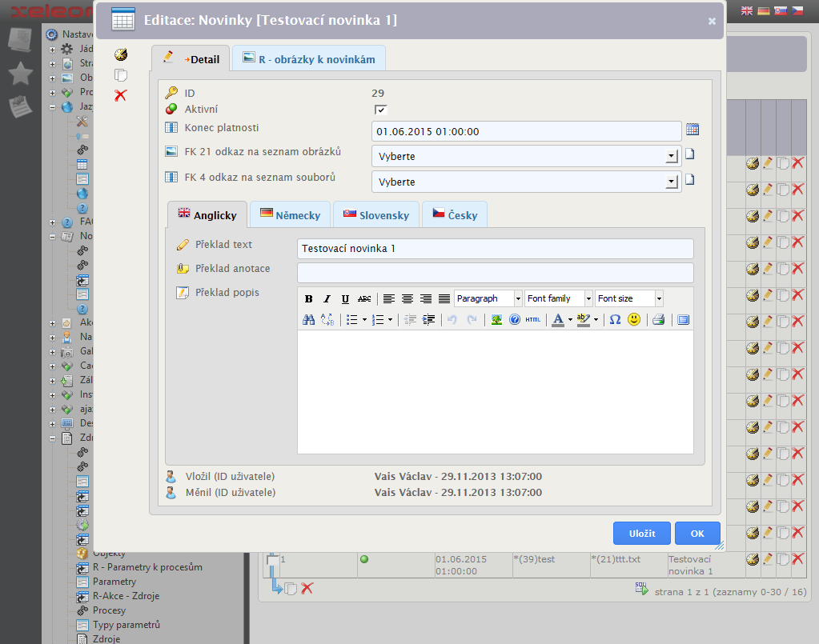Open the Font family dropdown
The width and height of the screenshot is (819, 644).
(588, 298)
